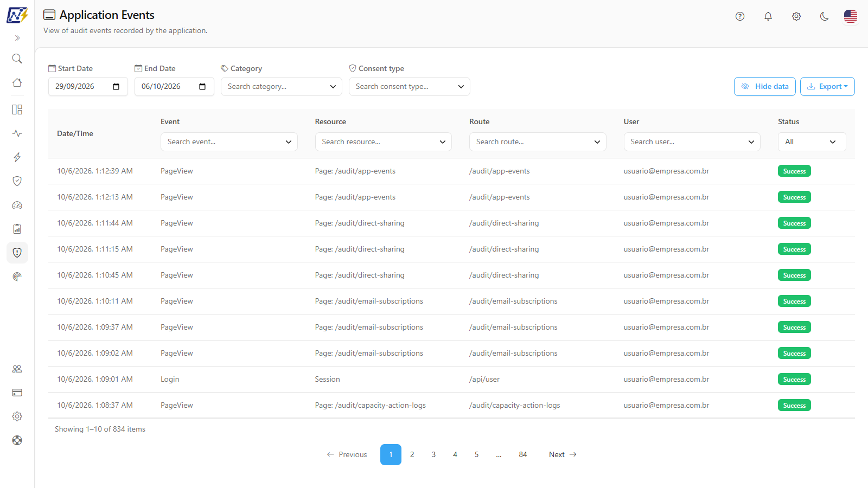This screenshot has height=488, width=868.
Task: Open the help question mark icon
Action: pos(740,16)
